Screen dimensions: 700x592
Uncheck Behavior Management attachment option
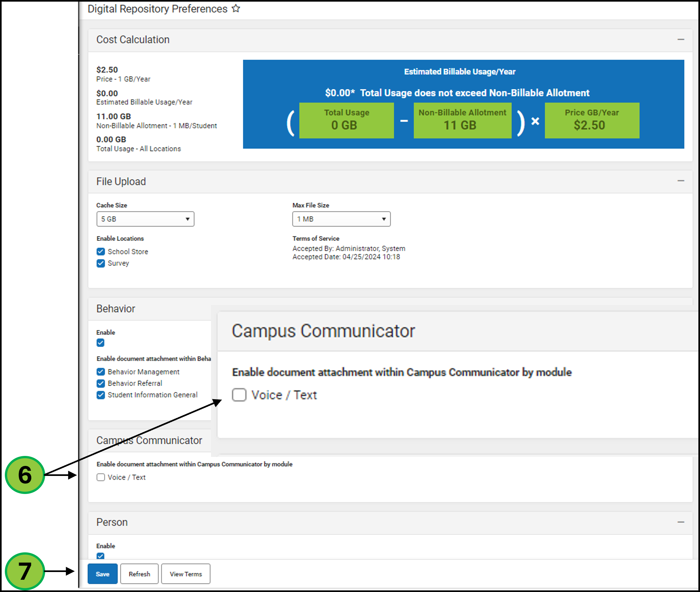click(101, 372)
